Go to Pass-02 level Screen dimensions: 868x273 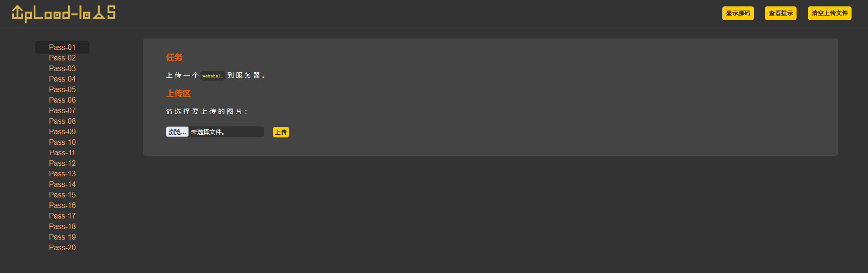point(62,58)
